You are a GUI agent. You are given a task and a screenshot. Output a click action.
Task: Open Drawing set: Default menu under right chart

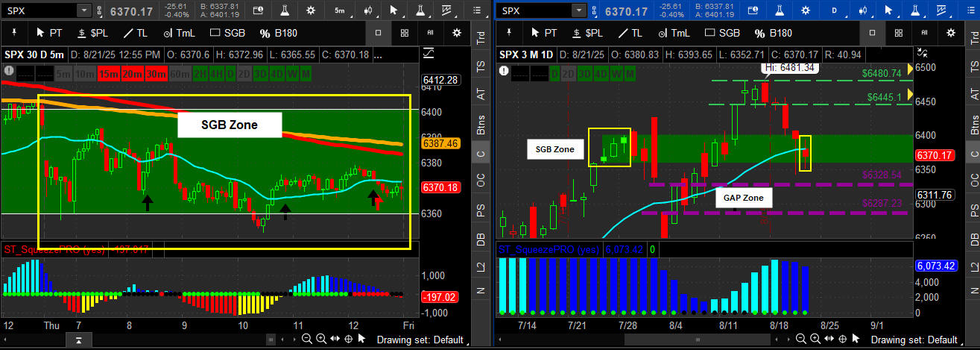tap(916, 340)
